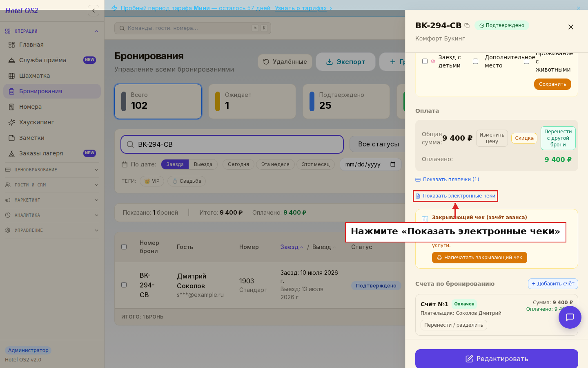Open calendar picker in date field
The width and height of the screenshot is (588, 368).
coord(393,164)
